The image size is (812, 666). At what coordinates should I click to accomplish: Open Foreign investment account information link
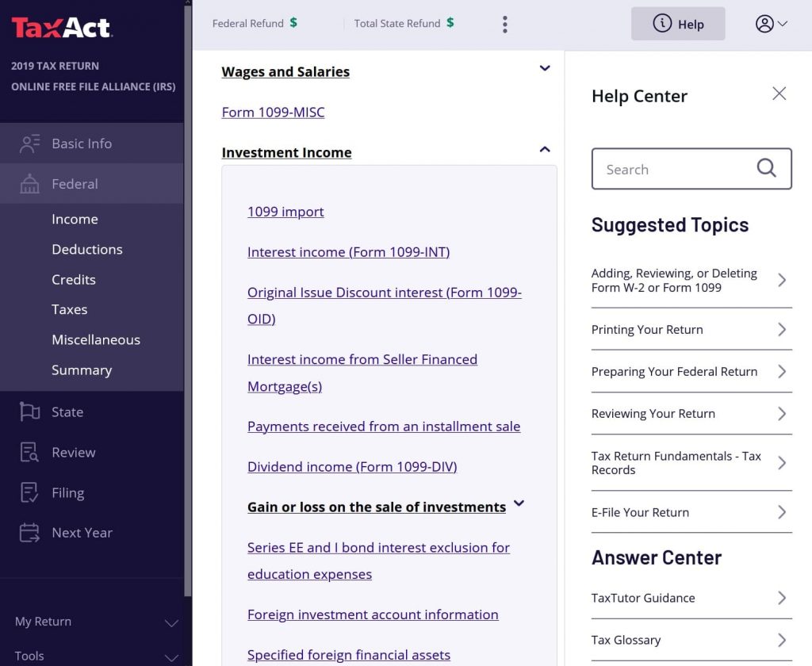373,614
